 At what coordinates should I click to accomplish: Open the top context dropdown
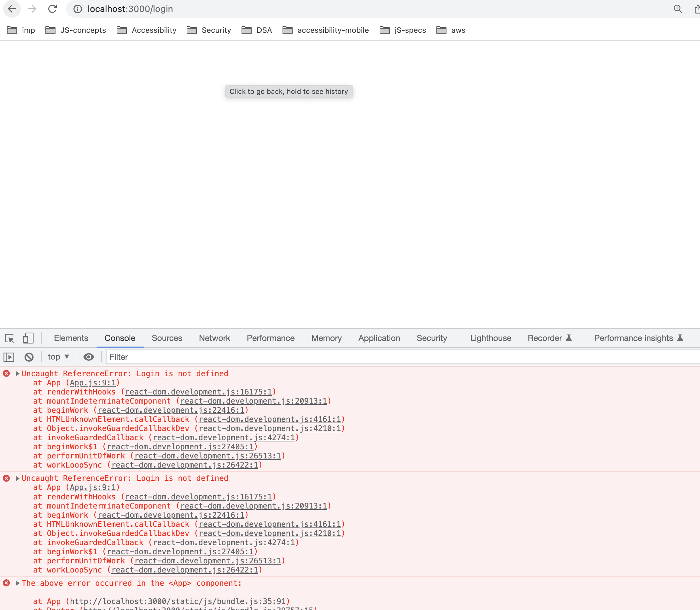click(58, 357)
